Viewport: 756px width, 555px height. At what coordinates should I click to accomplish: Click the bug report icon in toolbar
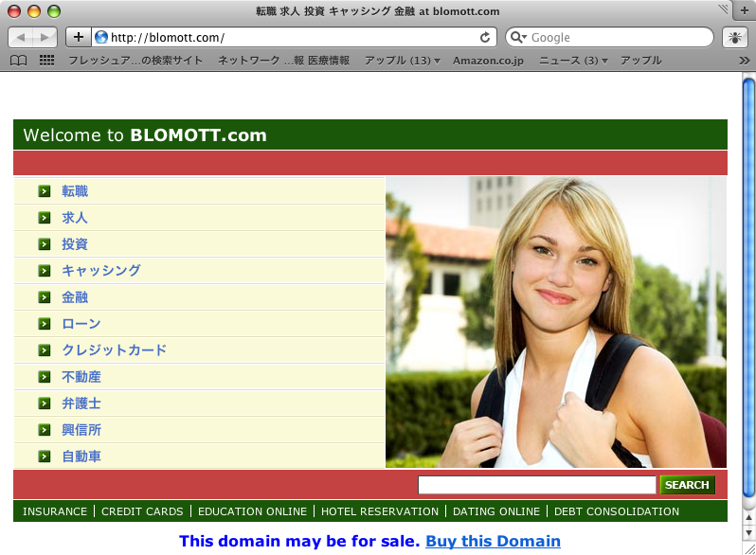pos(734,37)
